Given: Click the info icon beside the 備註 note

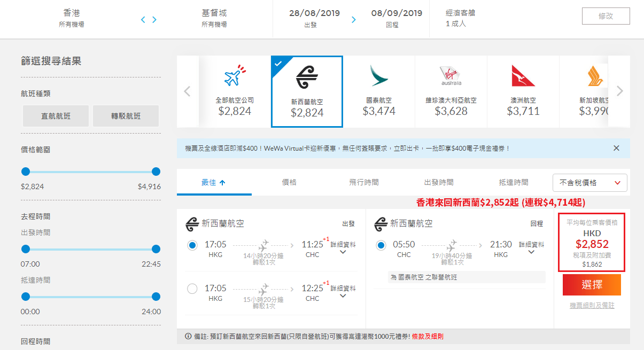Looking at the screenshot, I should [x=188, y=337].
